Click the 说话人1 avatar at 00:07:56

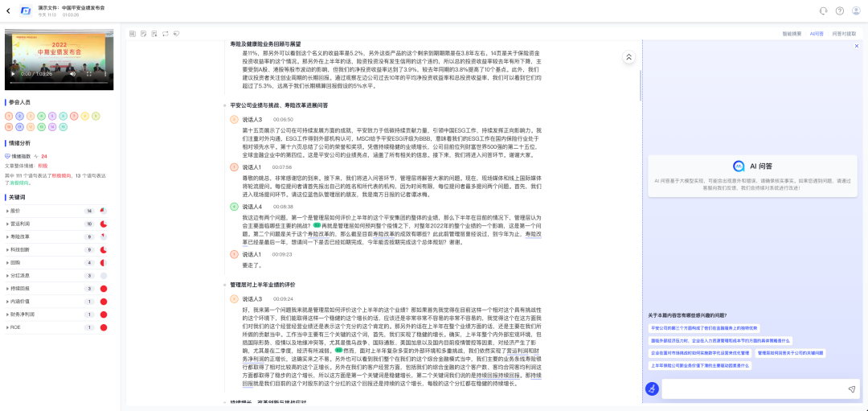[x=234, y=166]
